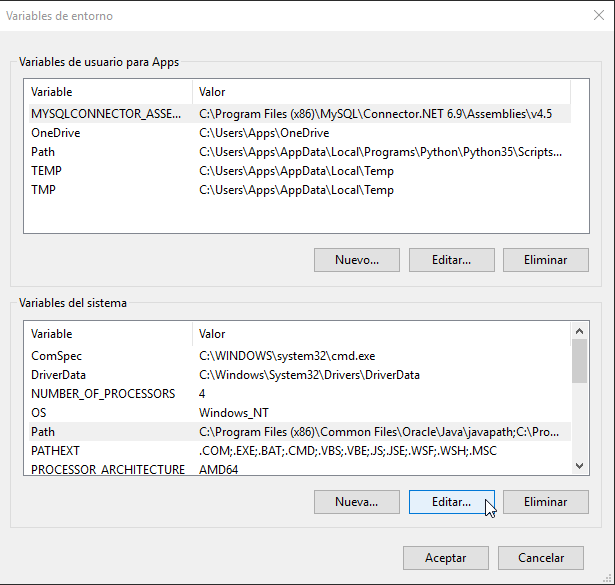Click scroll down arrow in system variables
This screenshot has width=615, height=585.
[x=579, y=466]
